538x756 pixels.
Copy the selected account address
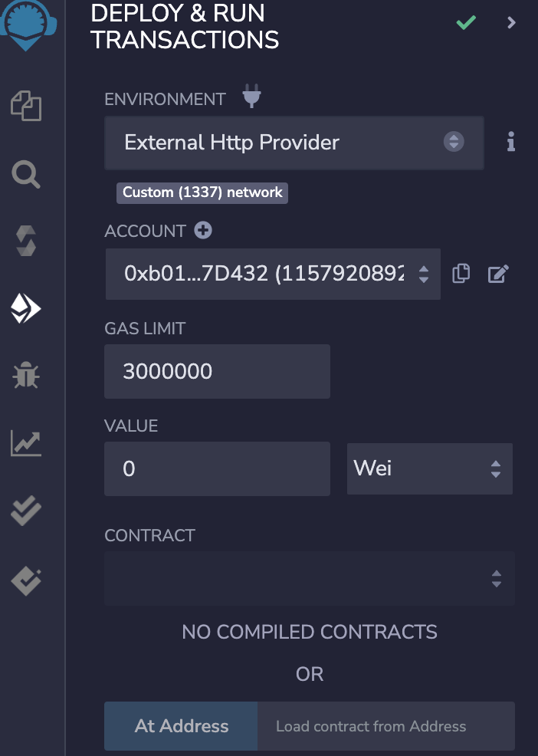point(461,274)
